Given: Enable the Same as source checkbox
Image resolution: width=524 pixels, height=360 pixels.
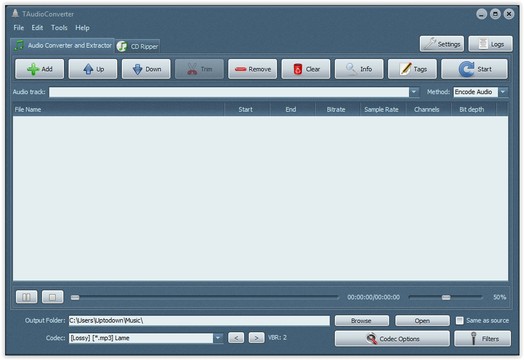Looking at the screenshot, I should (x=460, y=321).
